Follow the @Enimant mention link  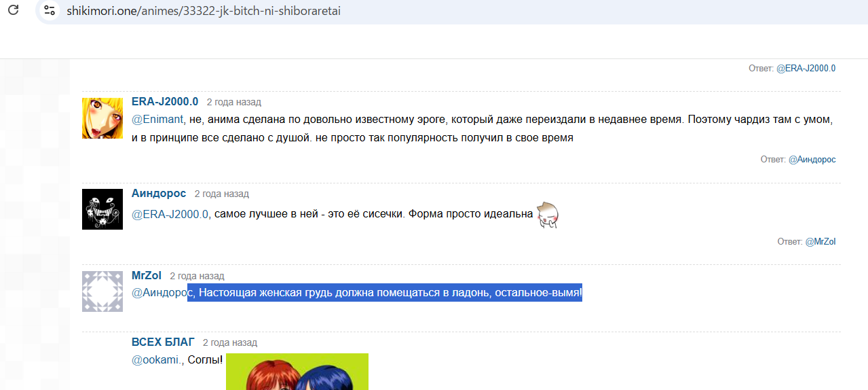157,120
